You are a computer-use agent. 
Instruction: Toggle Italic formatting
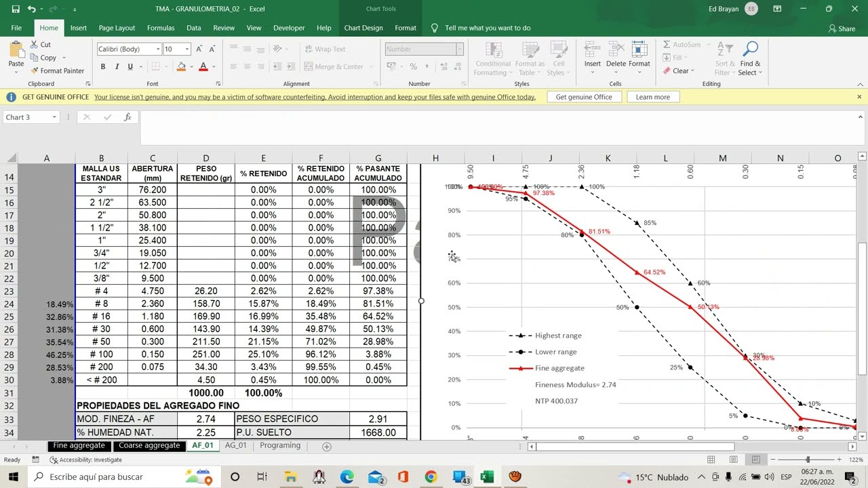click(x=117, y=66)
